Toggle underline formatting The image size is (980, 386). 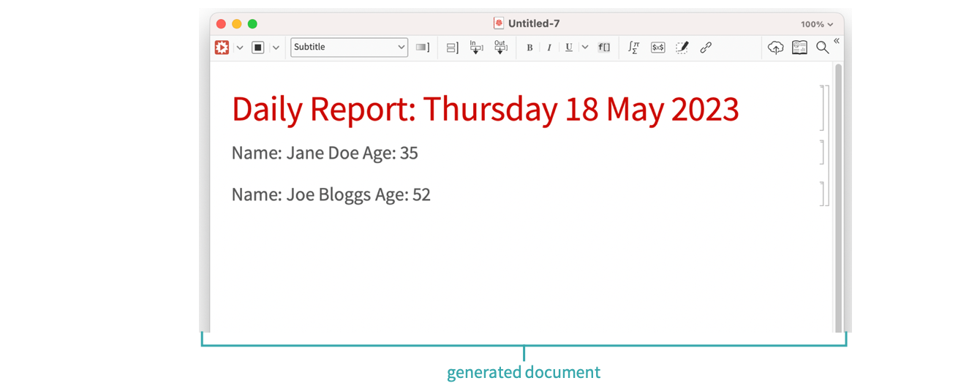click(x=568, y=48)
